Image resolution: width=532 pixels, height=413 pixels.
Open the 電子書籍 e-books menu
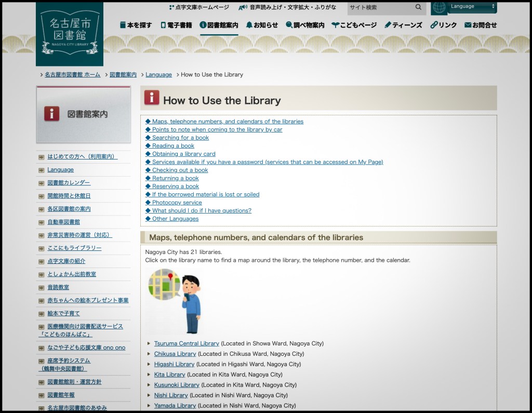pyautogui.click(x=176, y=25)
